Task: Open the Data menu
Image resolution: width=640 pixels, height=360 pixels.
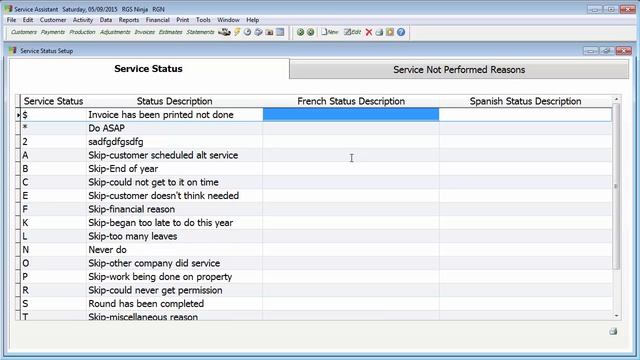Action: click(106, 20)
